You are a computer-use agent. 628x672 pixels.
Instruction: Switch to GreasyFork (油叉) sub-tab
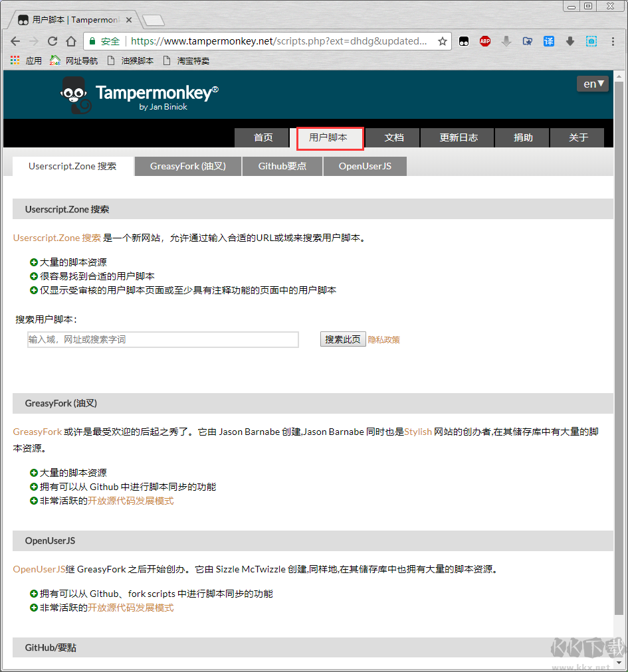click(188, 166)
